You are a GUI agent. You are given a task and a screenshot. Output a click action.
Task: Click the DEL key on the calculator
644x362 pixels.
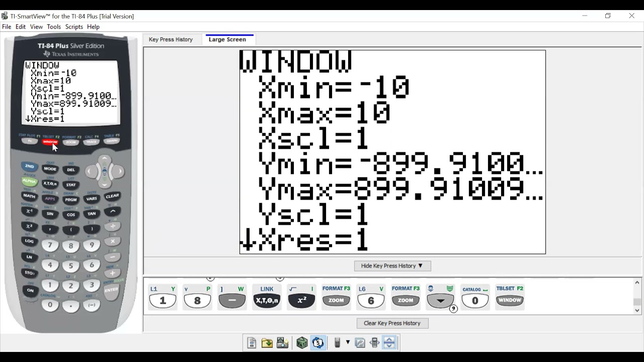[71, 170]
